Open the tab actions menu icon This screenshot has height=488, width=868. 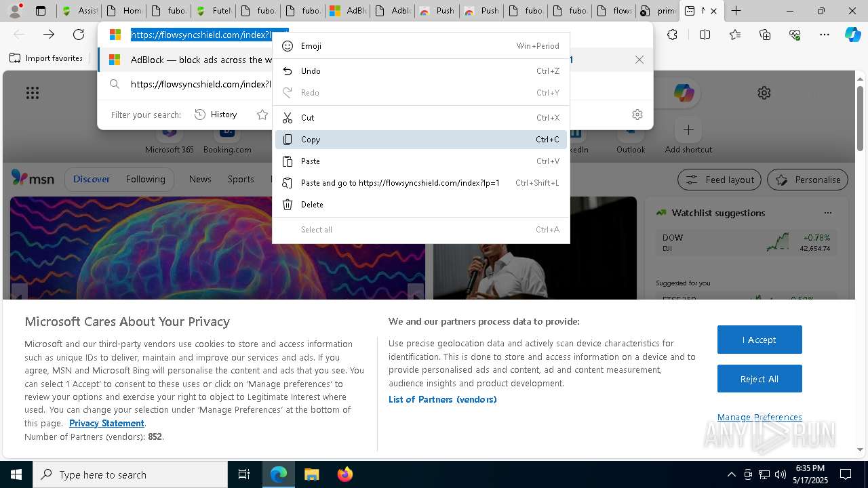41,11
